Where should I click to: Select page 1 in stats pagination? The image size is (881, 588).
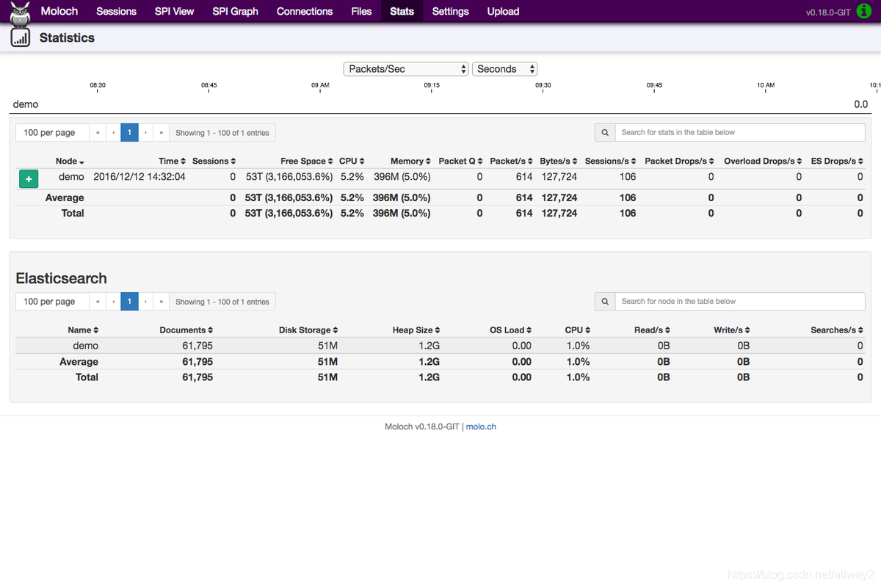point(129,133)
